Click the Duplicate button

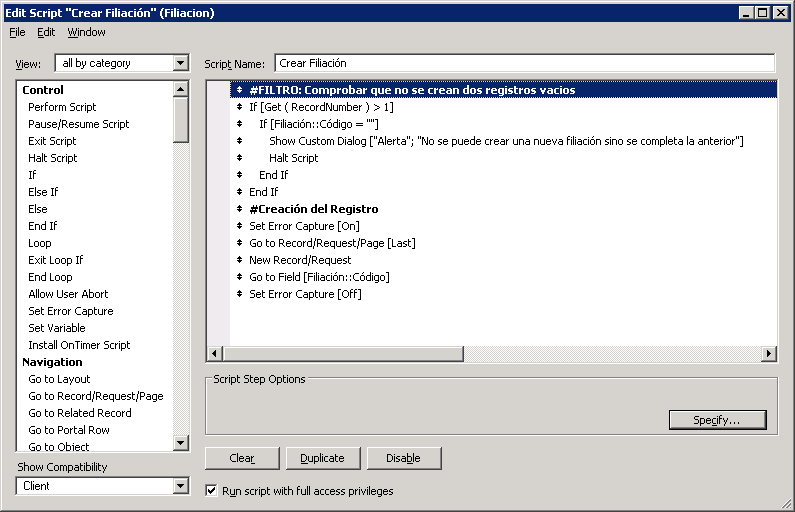322,458
